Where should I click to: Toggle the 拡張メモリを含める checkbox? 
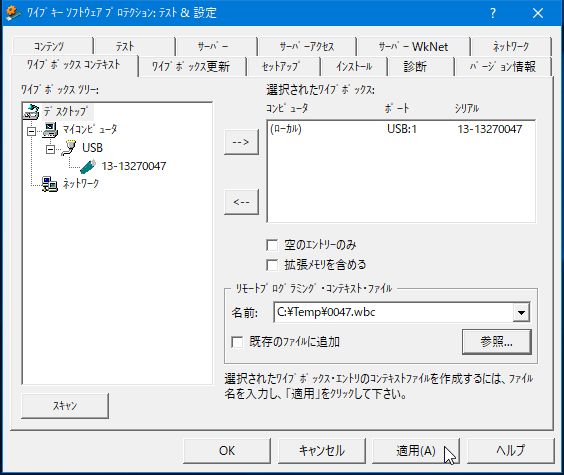tap(272, 265)
